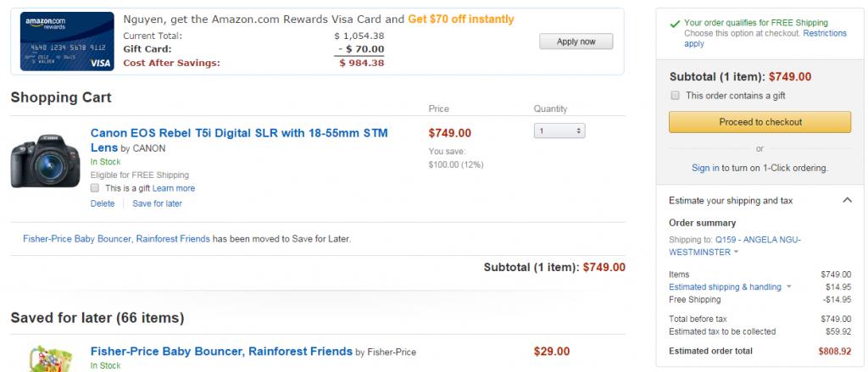Open the Canon EOS Rebel T5i product title
The width and height of the screenshot is (868, 372).
[239, 140]
